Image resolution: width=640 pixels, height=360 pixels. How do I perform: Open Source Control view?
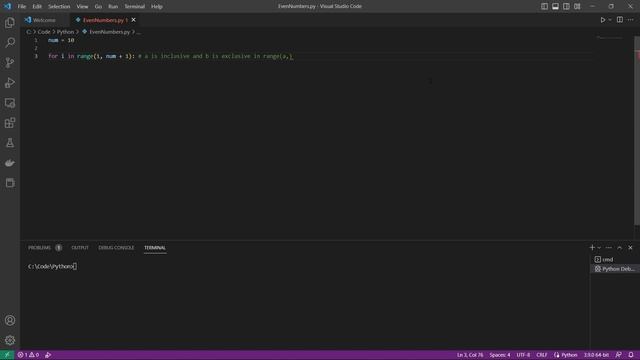click(10, 62)
